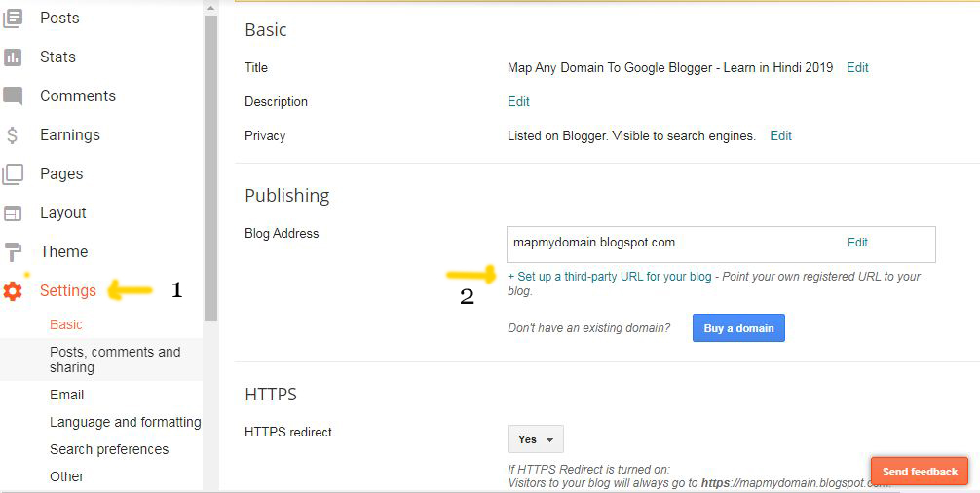This screenshot has width=980, height=493.
Task: Click the sidebar scrollbar up arrow
Action: click(210, 7)
